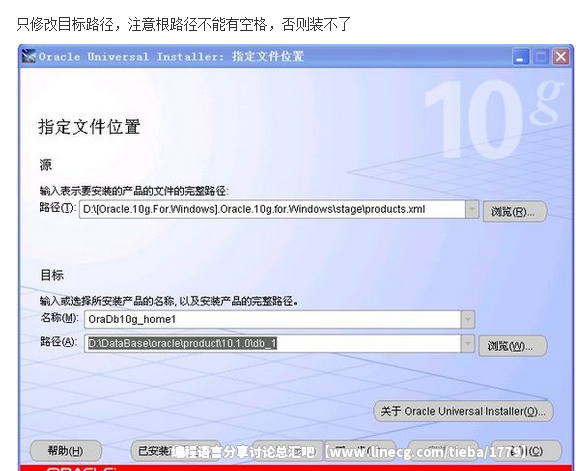Expand the destination 路径(A) dropdown arrow
This screenshot has width=586, height=471.
click(x=468, y=343)
